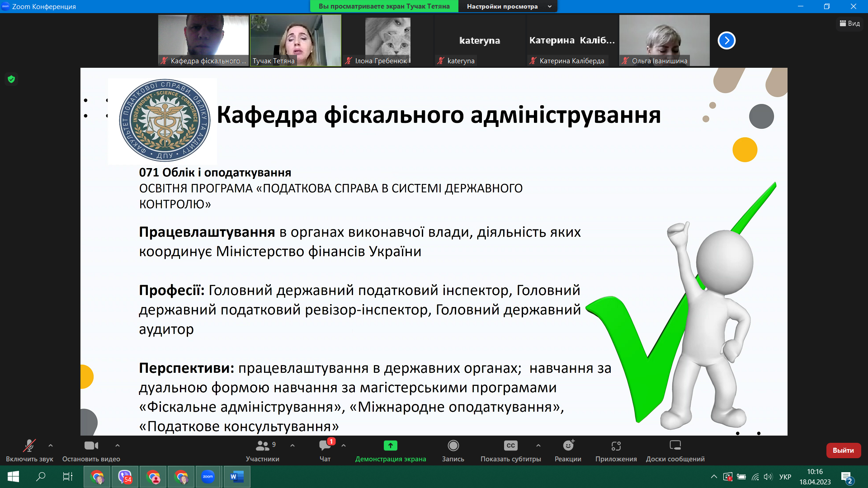
Task: Show next participants with blue arrow
Action: (x=726, y=40)
